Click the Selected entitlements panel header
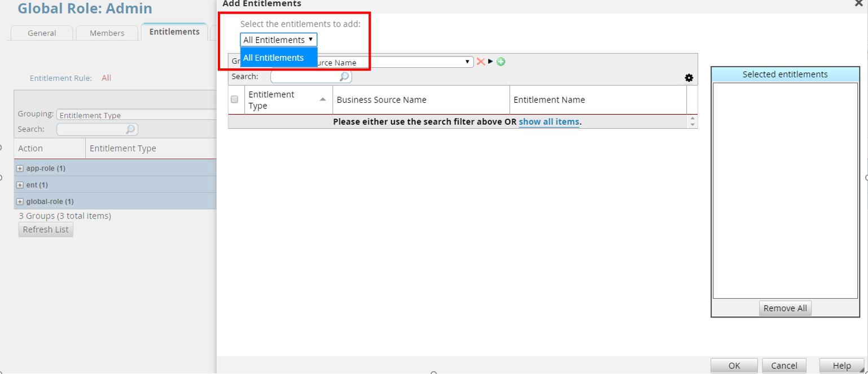Image resolution: width=868 pixels, height=374 pixels. tap(785, 74)
